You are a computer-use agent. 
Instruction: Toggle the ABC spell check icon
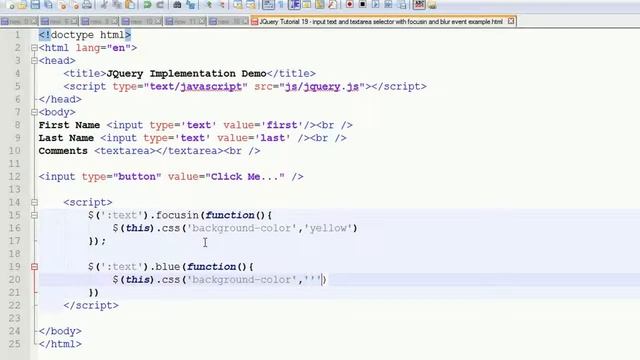(420, 5)
